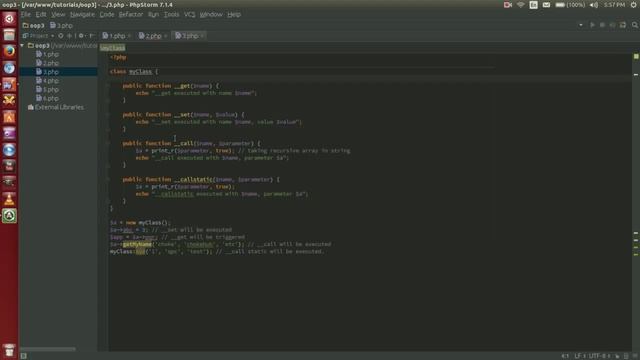Screen dimensions: 640x360
Task: Click the toolbar icon left of Search
Action: pyautogui.click(x=623, y=25)
